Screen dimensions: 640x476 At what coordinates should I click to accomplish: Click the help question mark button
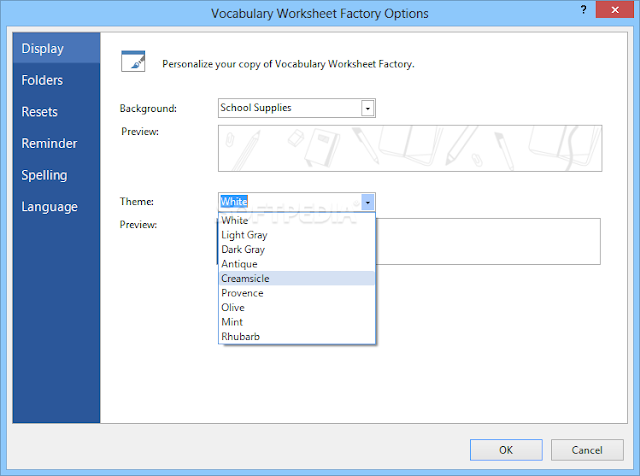[584, 10]
